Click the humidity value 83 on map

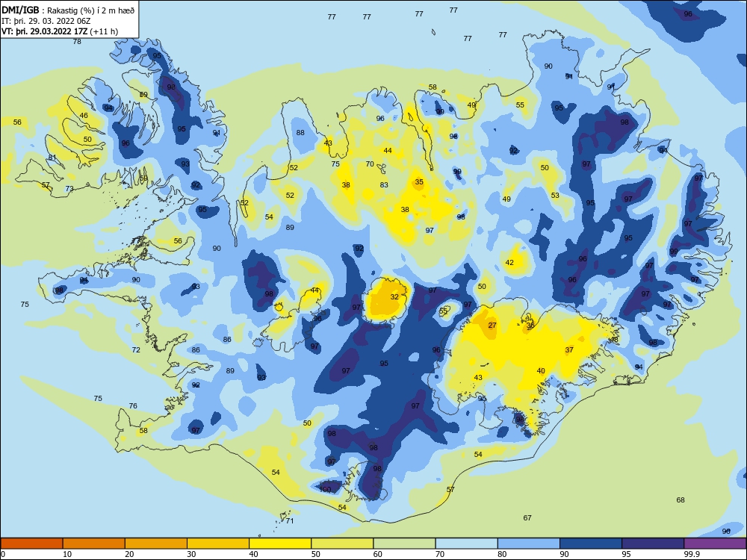pos(384,184)
